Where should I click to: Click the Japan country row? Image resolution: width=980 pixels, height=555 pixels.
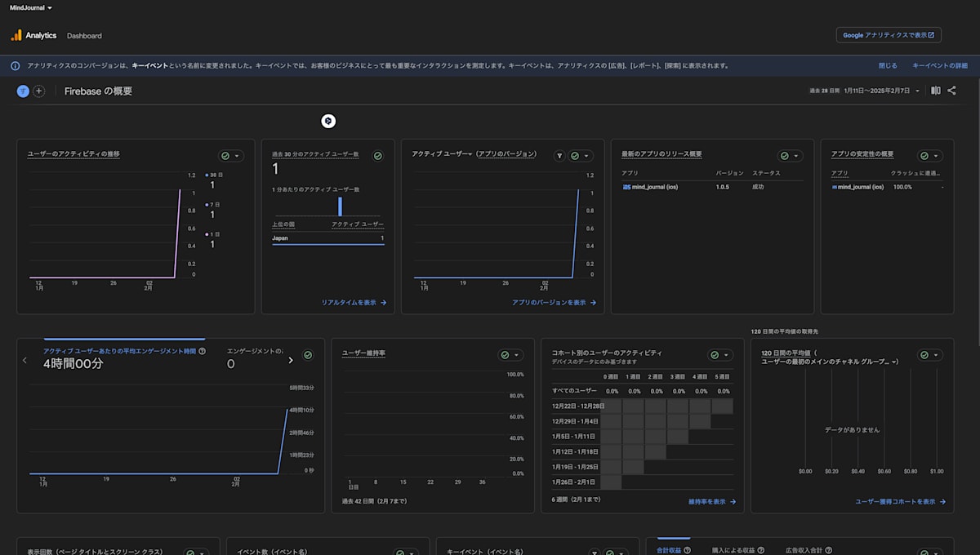(x=327, y=238)
